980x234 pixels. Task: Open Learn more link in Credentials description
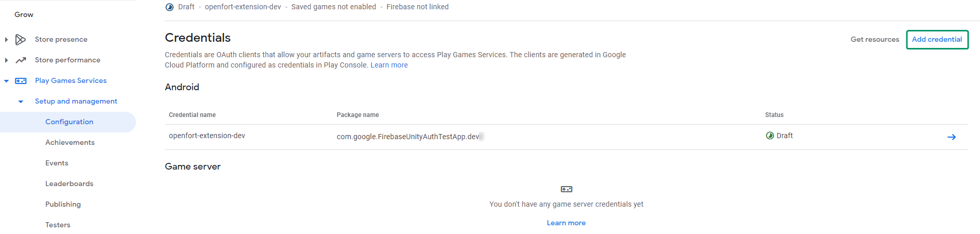[389, 65]
